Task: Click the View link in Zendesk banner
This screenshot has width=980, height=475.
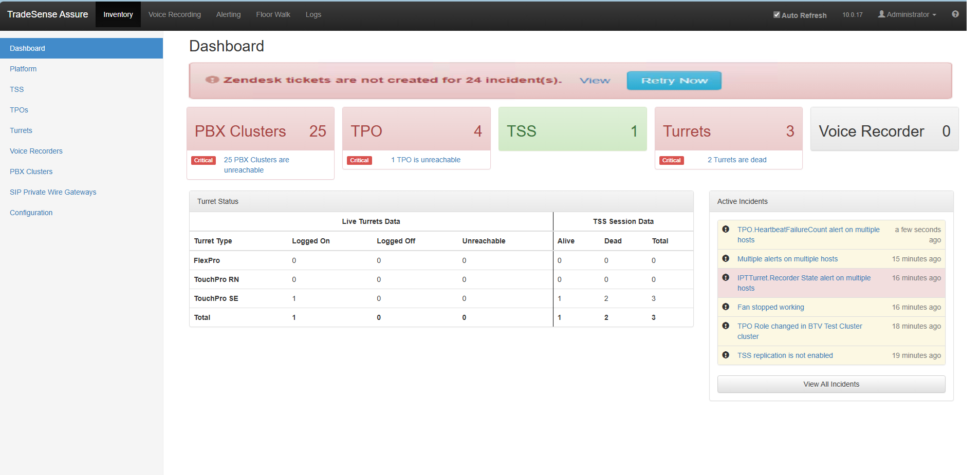Action: 595,81
